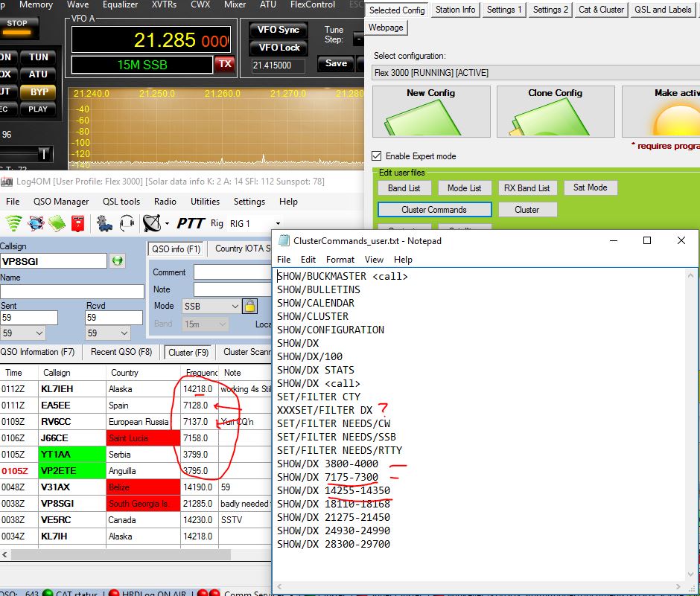
Task: Switch to the Station Info tab
Action: point(455,10)
